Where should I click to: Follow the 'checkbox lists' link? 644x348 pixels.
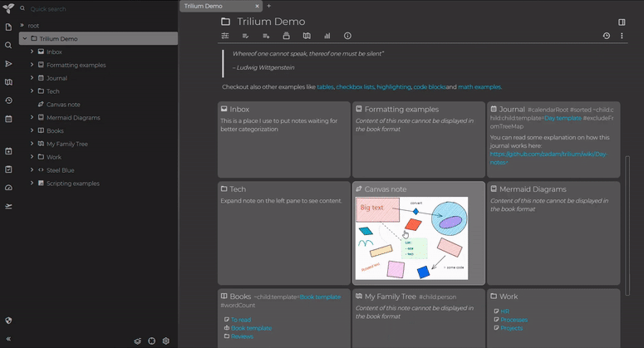[x=355, y=86]
